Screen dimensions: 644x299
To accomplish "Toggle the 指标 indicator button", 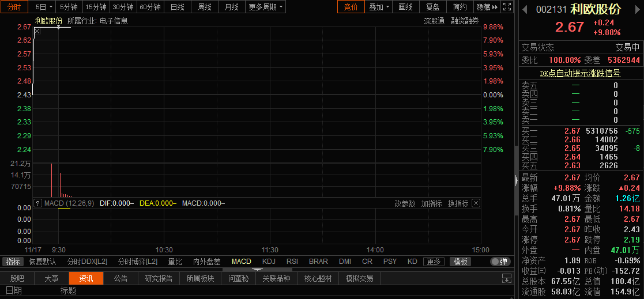I will [13, 262].
